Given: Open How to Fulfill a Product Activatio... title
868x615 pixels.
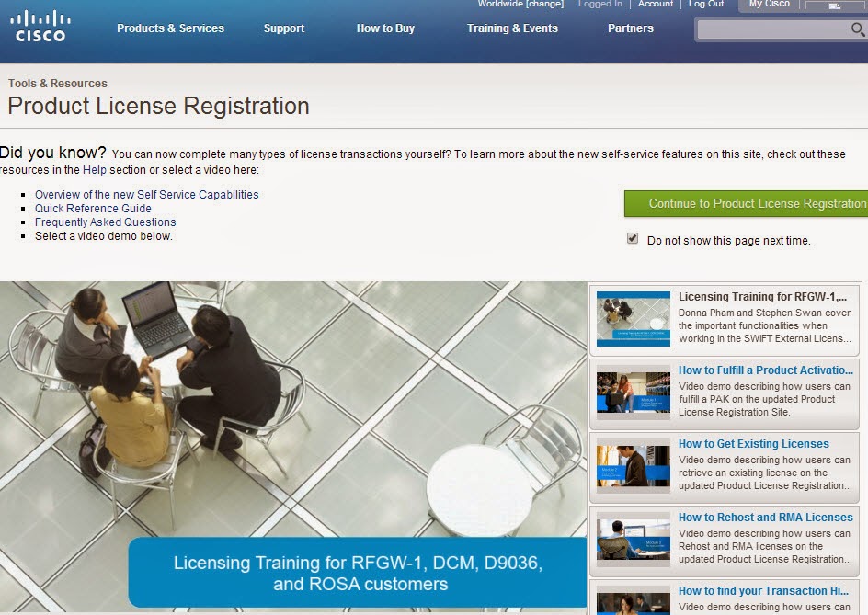Looking at the screenshot, I should click(x=766, y=370).
